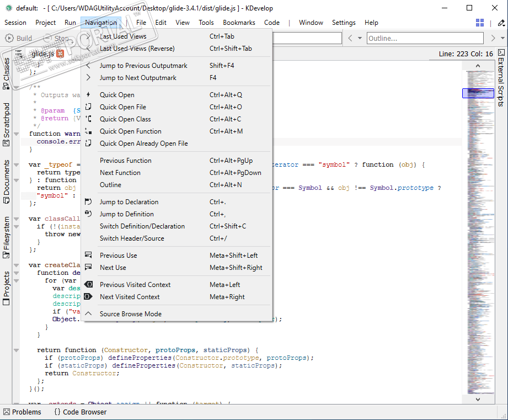Image resolution: width=508 pixels, height=420 pixels.
Task: Open the Projects side panel
Action: [7, 288]
